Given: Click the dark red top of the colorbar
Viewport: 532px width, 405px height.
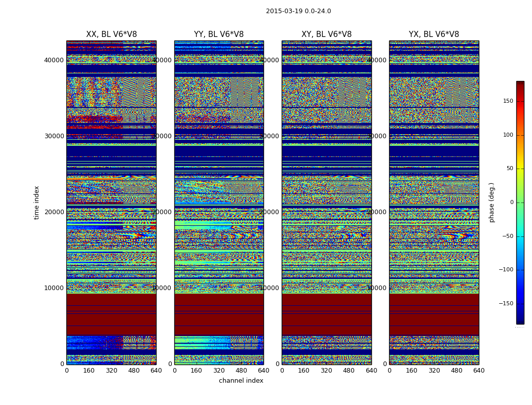Looking at the screenshot, I should (x=520, y=84).
